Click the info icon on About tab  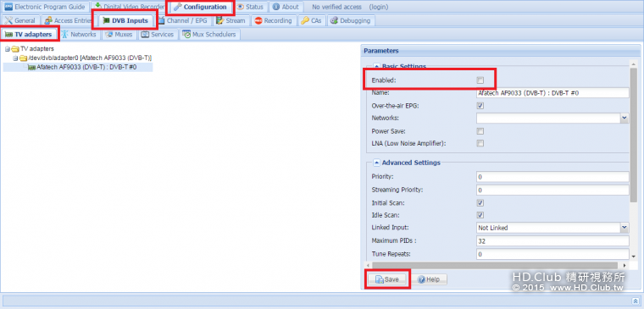276,7
